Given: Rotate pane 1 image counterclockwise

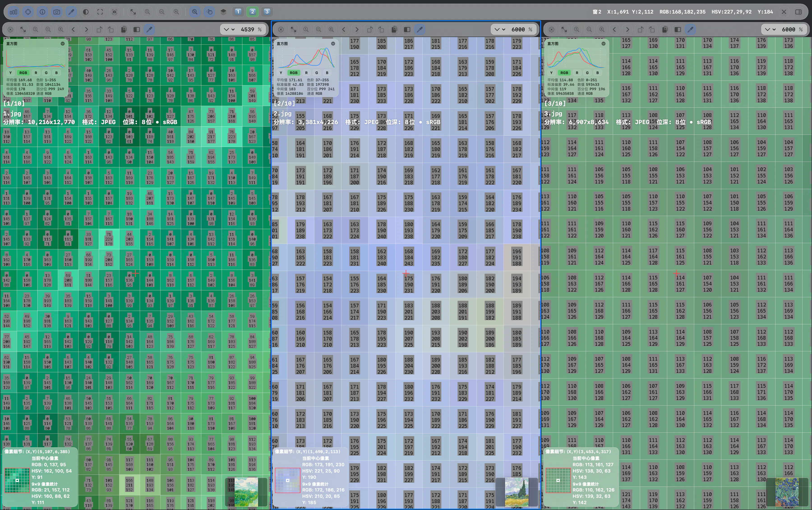Looking at the screenshot, I should (99, 29).
